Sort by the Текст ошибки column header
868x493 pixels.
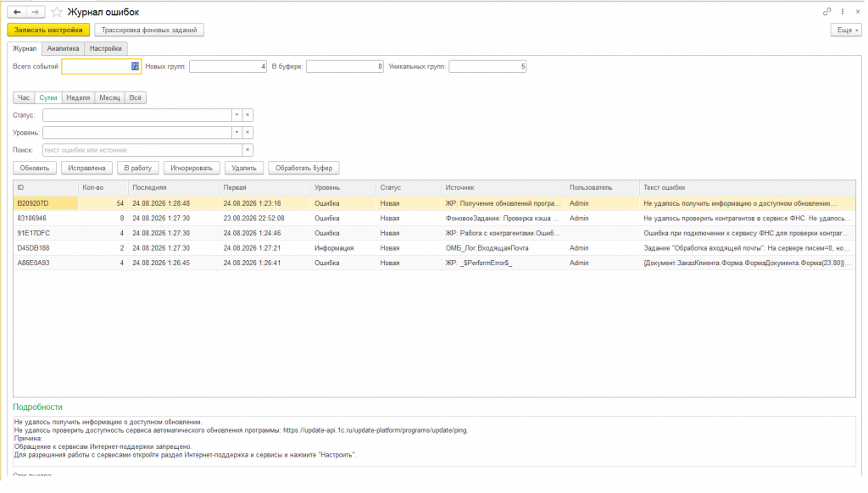coord(747,188)
